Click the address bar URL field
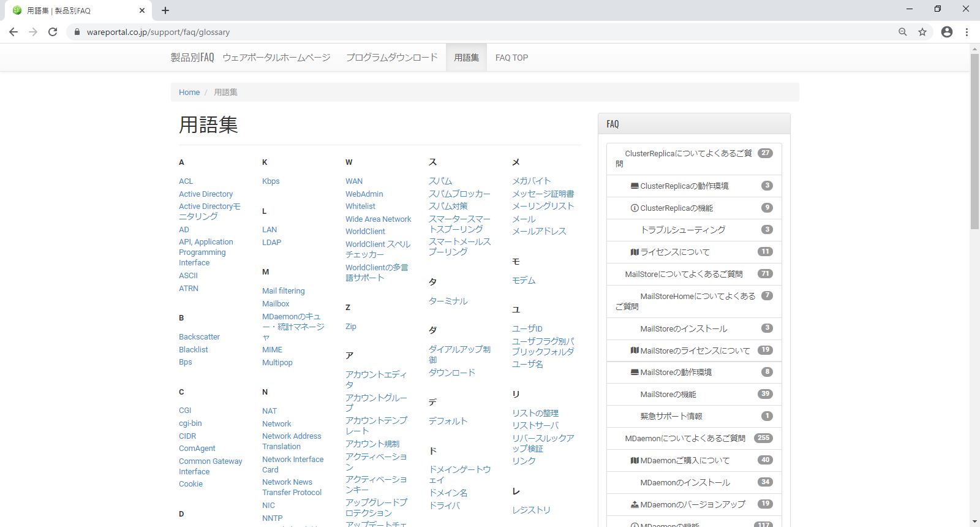 [484, 32]
